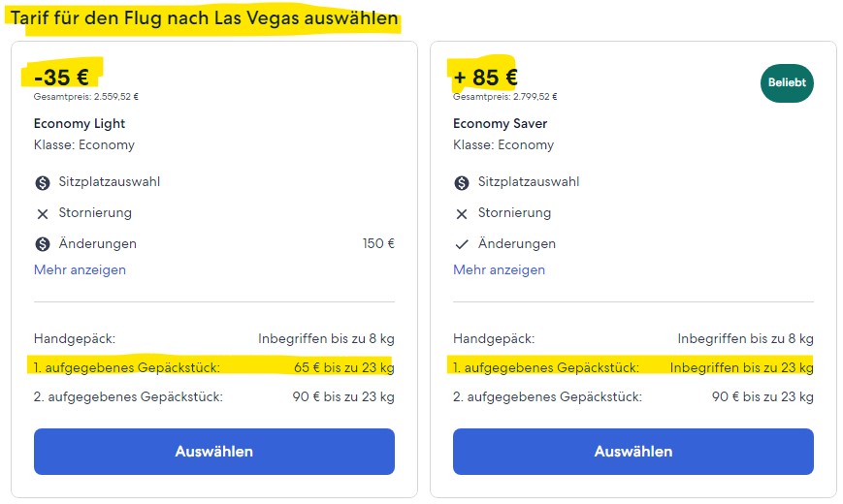Viewport: 843px width, 504px height.
Task: Click the checkmark icon beside Economy Saver Änderungen
Action: (x=462, y=244)
